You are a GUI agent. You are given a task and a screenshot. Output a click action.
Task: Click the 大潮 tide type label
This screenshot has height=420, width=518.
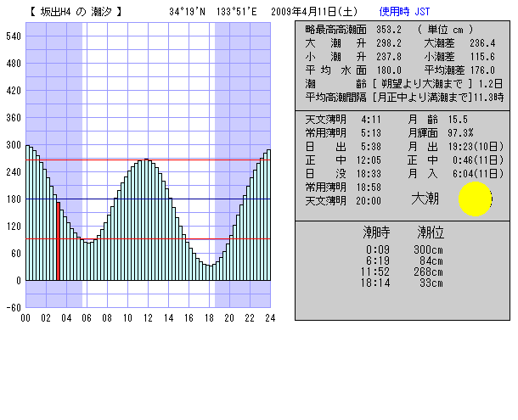pos(425,199)
